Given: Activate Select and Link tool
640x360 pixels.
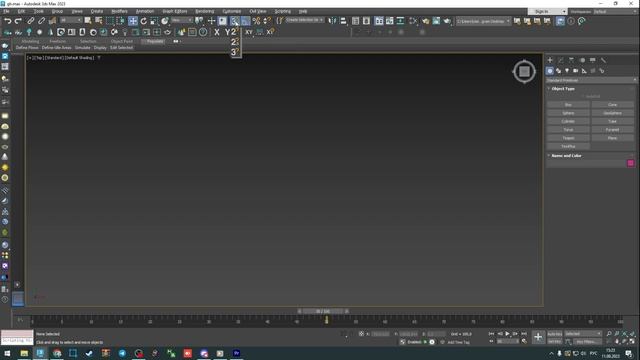Looking at the screenshot, I should tap(31, 21).
